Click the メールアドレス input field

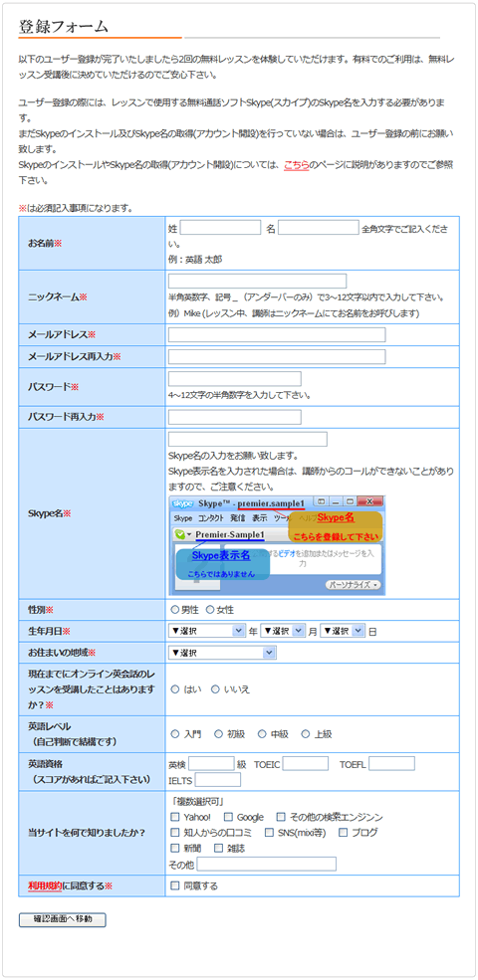pyautogui.click(x=277, y=335)
